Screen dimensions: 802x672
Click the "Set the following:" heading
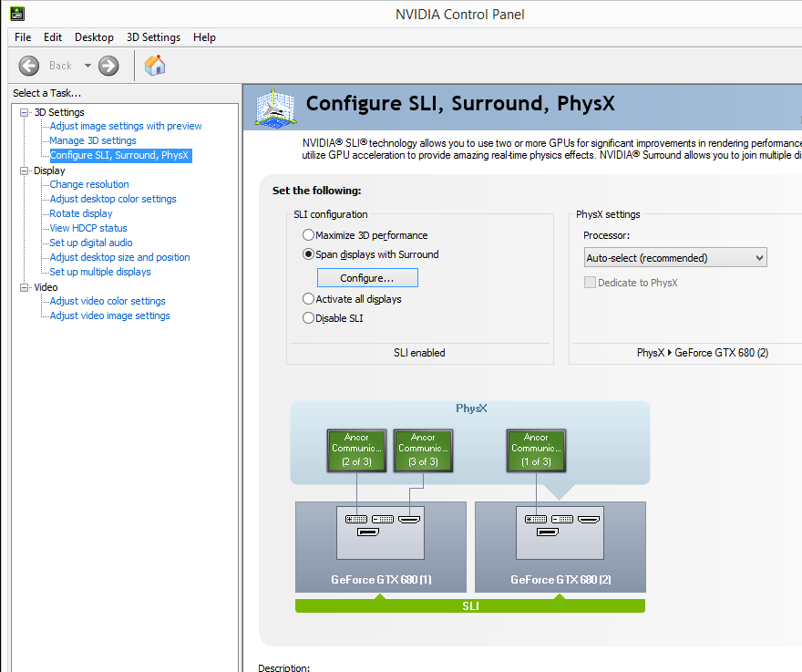[316, 191]
